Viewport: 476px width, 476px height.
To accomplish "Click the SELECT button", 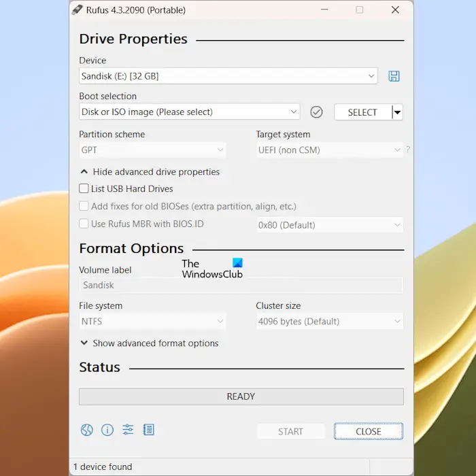I will 362,112.
